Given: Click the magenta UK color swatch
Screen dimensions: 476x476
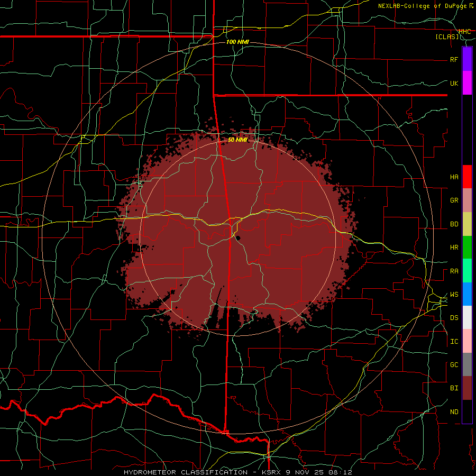Looking at the screenshot, I should [467, 83].
